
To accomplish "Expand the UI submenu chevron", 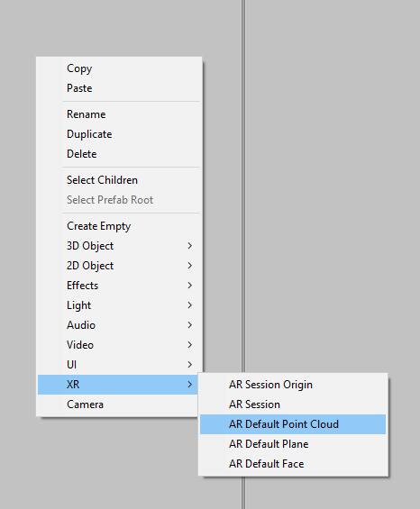I will (189, 365).
